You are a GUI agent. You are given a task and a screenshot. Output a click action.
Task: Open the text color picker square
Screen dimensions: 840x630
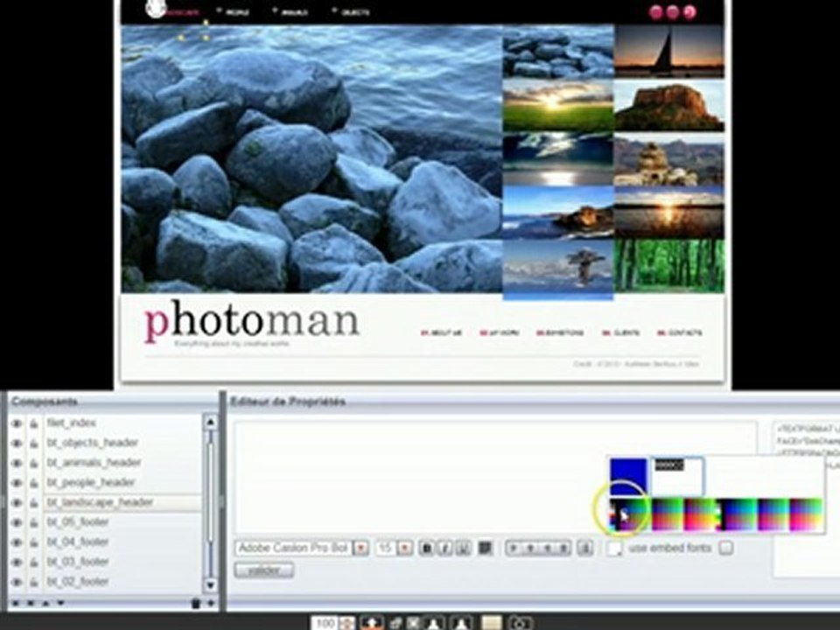tap(486, 548)
